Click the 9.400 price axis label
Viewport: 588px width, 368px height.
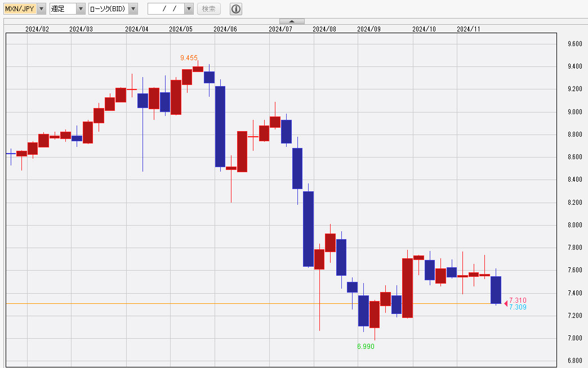[x=575, y=66]
